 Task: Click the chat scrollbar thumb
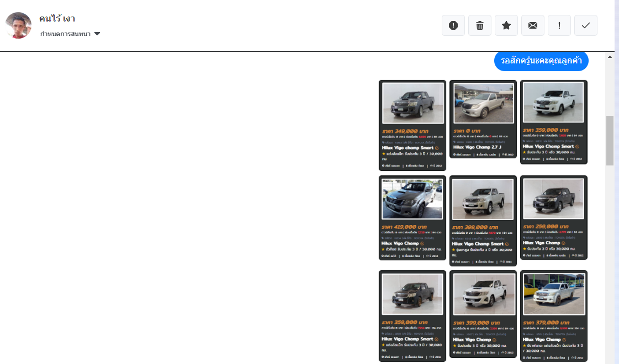click(610, 141)
